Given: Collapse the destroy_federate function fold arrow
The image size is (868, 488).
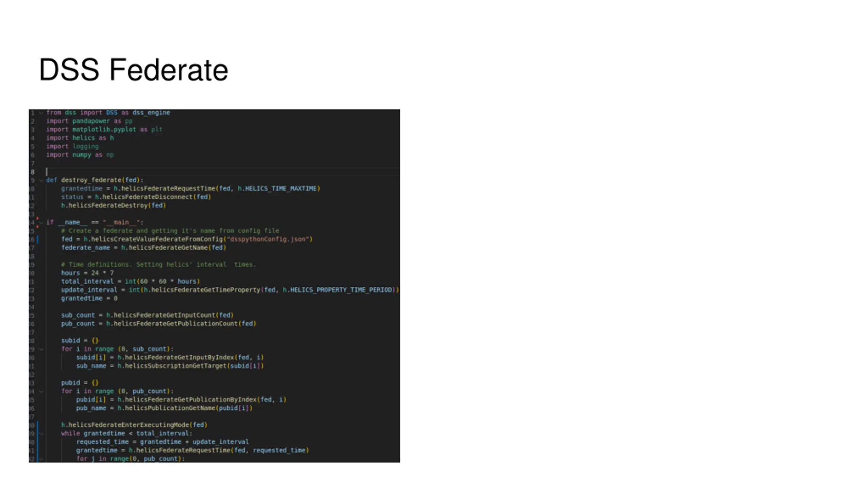Looking at the screenshot, I should [41, 180].
